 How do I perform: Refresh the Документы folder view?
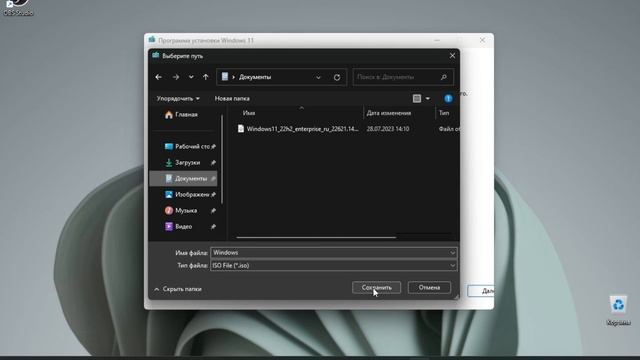[337, 77]
